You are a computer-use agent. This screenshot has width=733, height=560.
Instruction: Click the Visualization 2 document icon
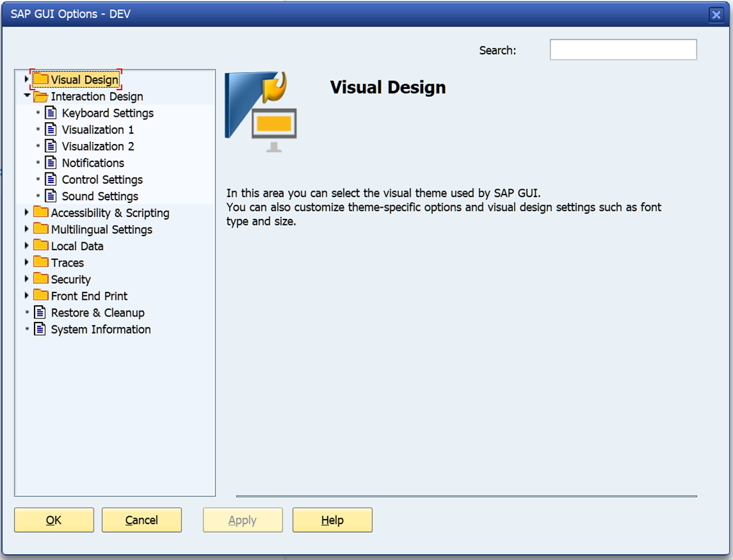[x=50, y=146]
